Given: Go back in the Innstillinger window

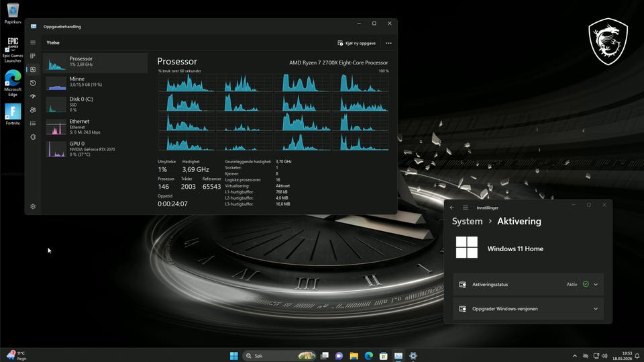Looking at the screenshot, I should (x=452, y=208).
